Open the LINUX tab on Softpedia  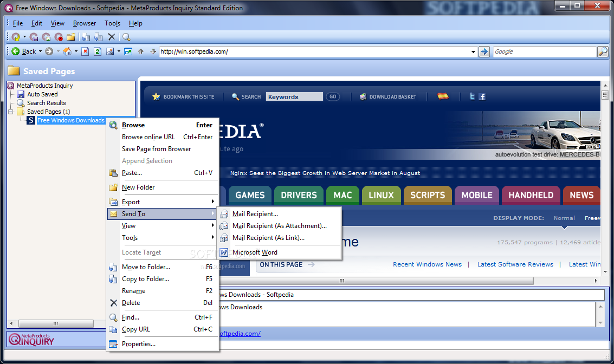(x=381, y=195)
